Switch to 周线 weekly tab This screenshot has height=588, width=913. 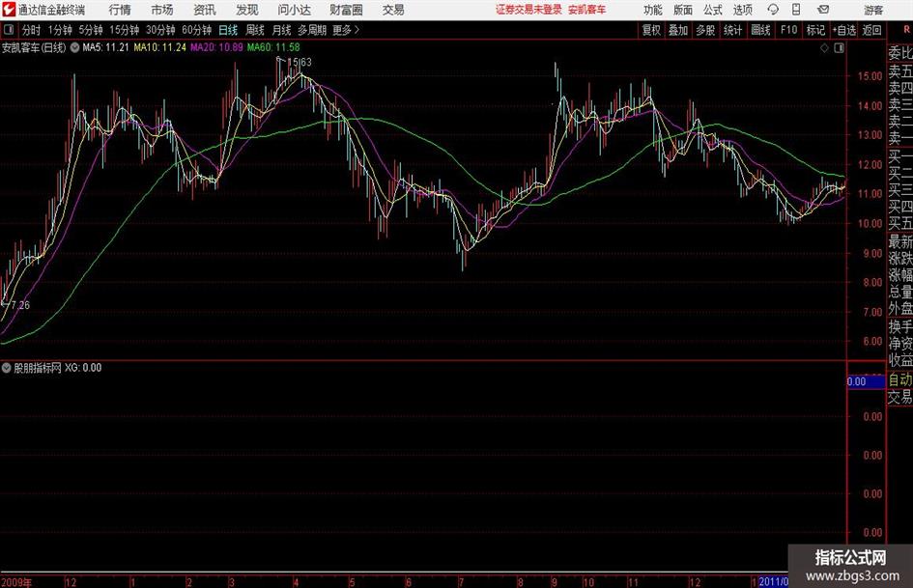[255, 30]
